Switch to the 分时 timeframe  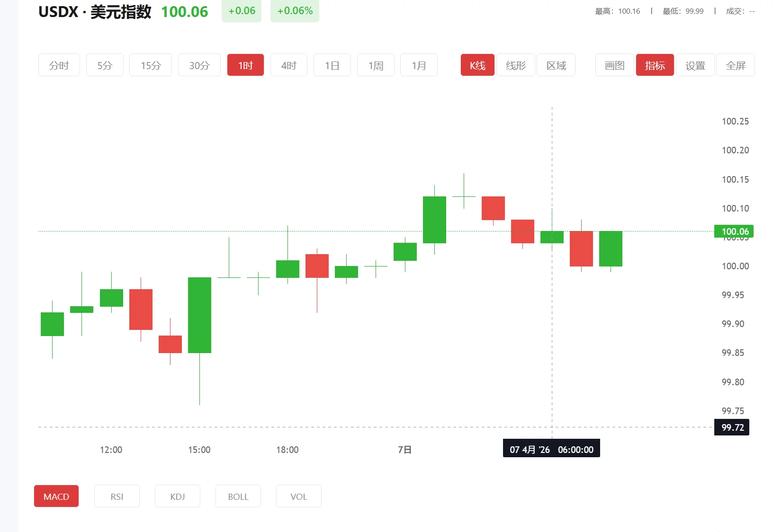coord(59,65)
